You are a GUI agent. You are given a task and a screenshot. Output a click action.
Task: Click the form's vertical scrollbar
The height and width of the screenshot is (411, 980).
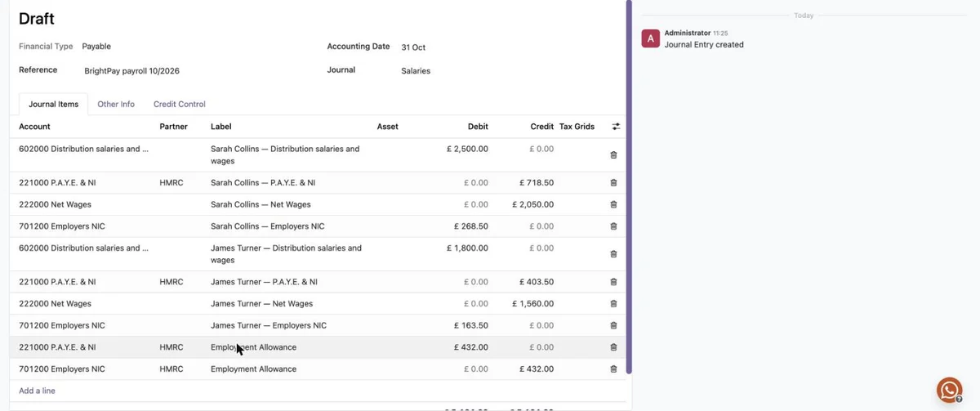pos(629,186)
